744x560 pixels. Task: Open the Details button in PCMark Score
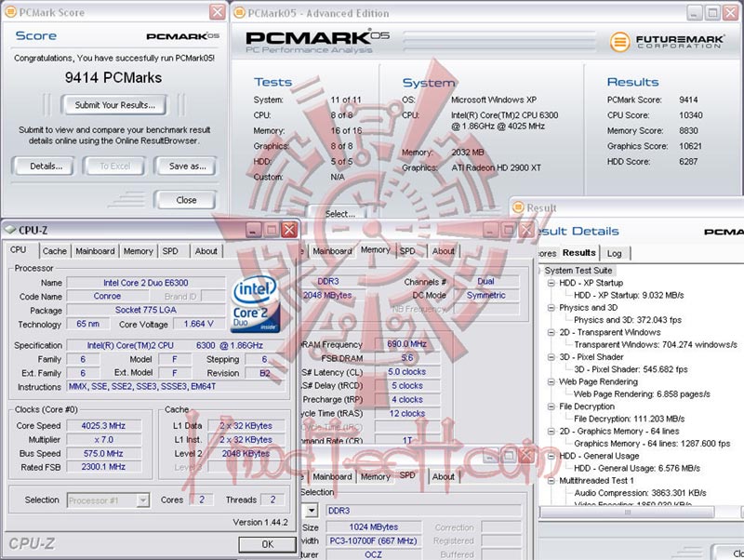coord(45,167)
